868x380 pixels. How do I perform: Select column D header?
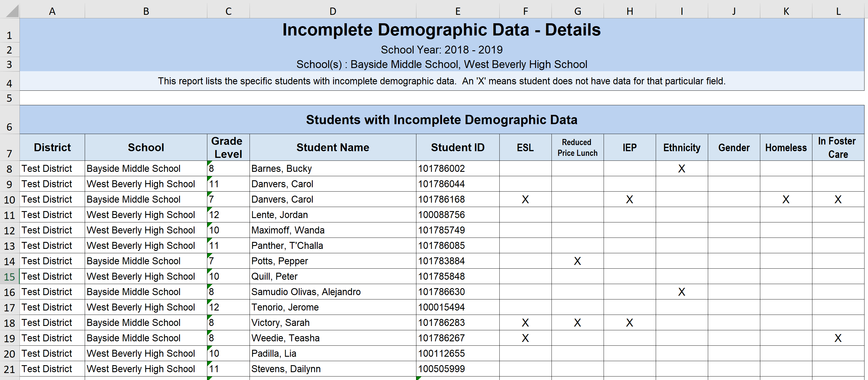[x=333, y=11]
